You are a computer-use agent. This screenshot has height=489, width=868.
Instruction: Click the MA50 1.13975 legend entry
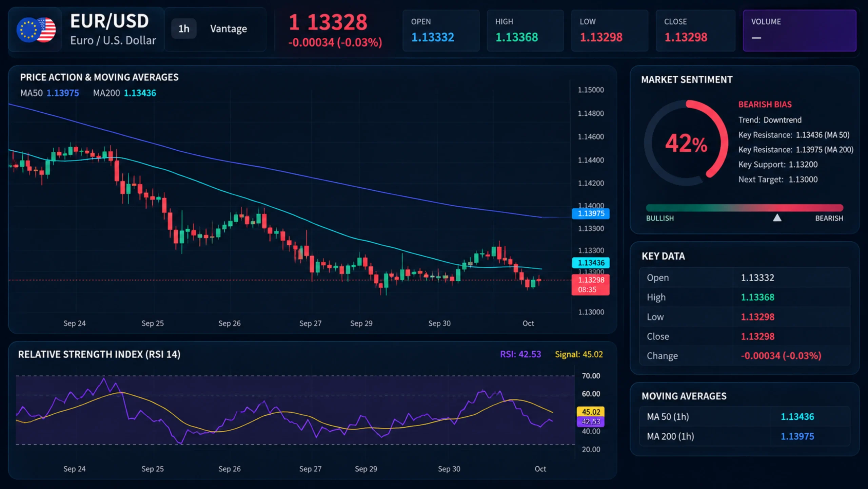tap(50, 93)
